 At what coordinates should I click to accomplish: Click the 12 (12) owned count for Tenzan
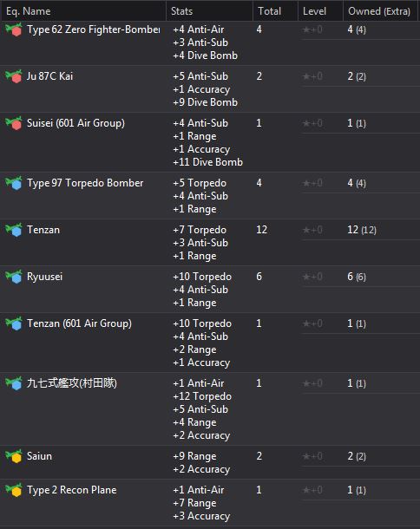pyautogui.click(x=362, y=230)
